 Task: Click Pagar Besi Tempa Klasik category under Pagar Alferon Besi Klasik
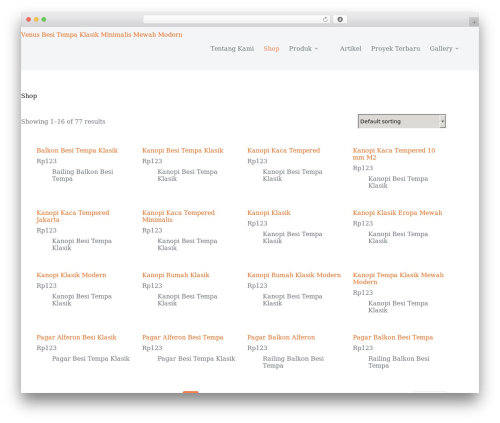(91, 359)
